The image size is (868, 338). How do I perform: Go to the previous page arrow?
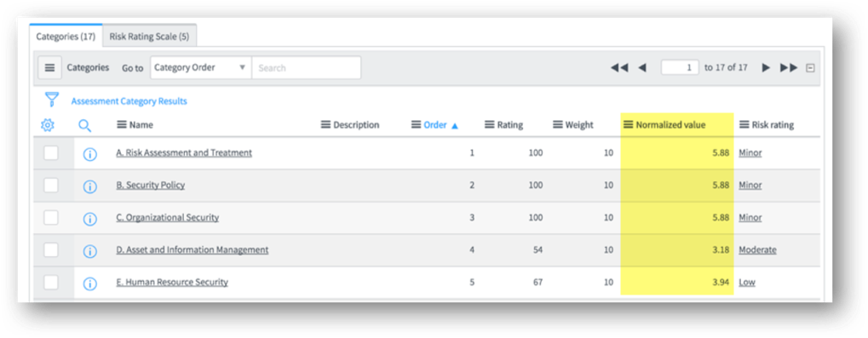pos(642,67)
